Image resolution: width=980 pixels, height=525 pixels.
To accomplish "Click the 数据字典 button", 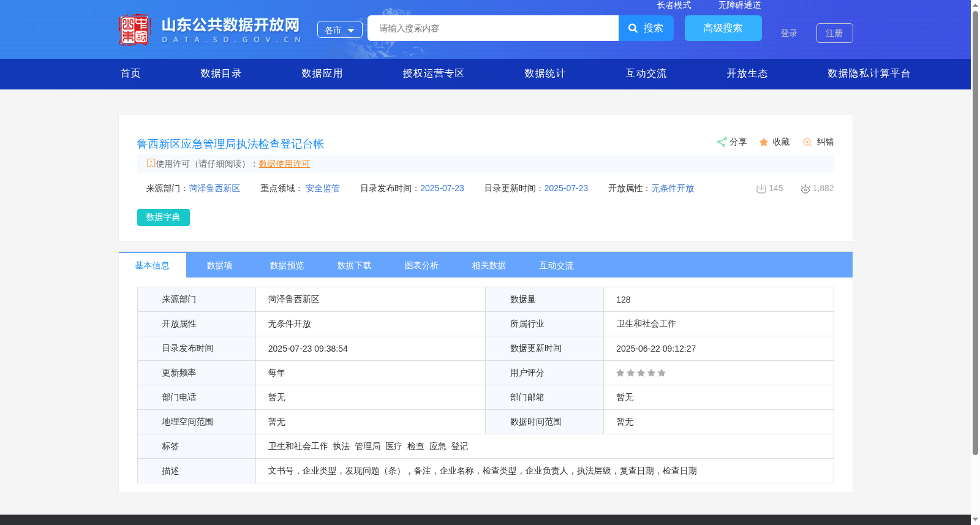I will coord(164,217).
